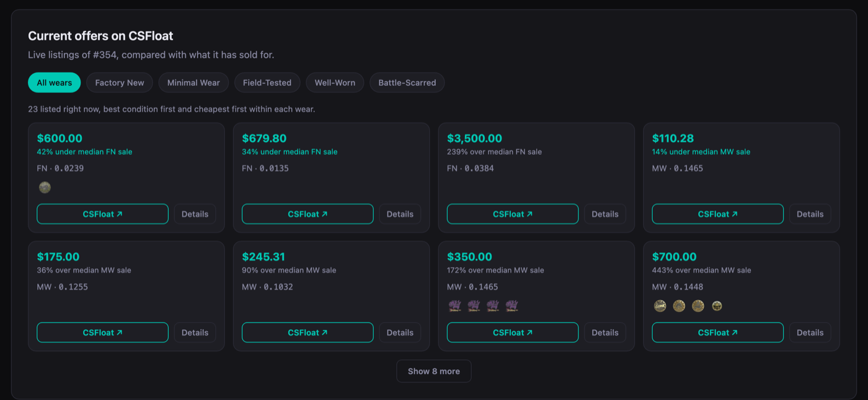Click the first gold sticker on the $700.00 listing
This screenshot has height=400, width=868.
[x=660, y=306]
